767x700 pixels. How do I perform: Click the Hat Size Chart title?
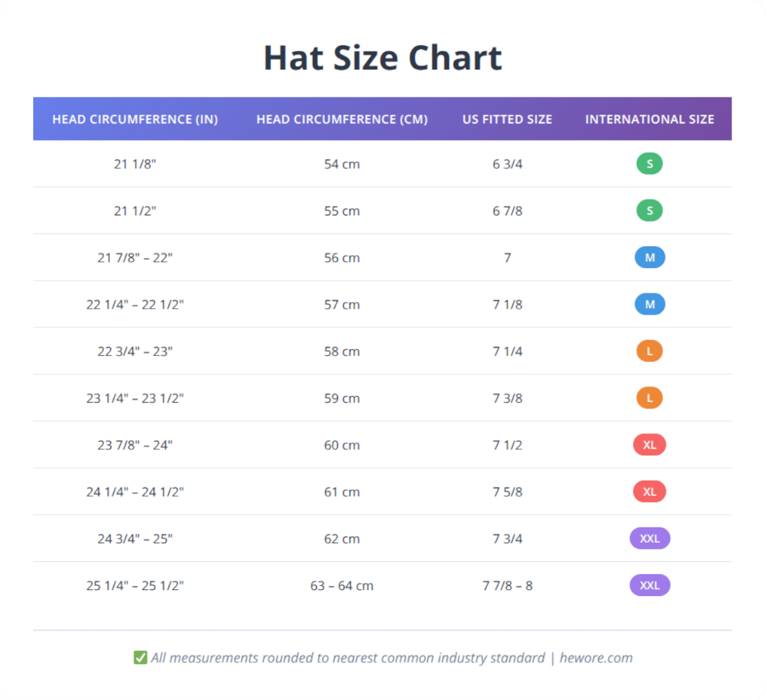coord(383,57)
